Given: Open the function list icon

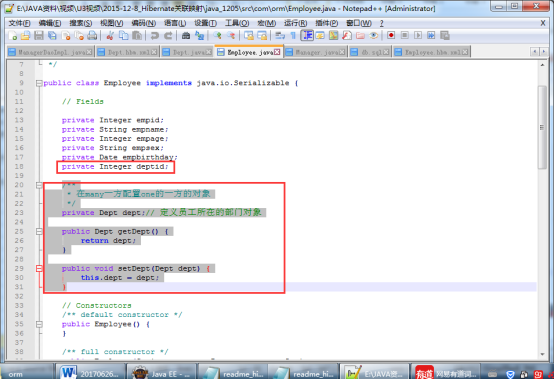Looking at the screenshot, I should (347, 35).
